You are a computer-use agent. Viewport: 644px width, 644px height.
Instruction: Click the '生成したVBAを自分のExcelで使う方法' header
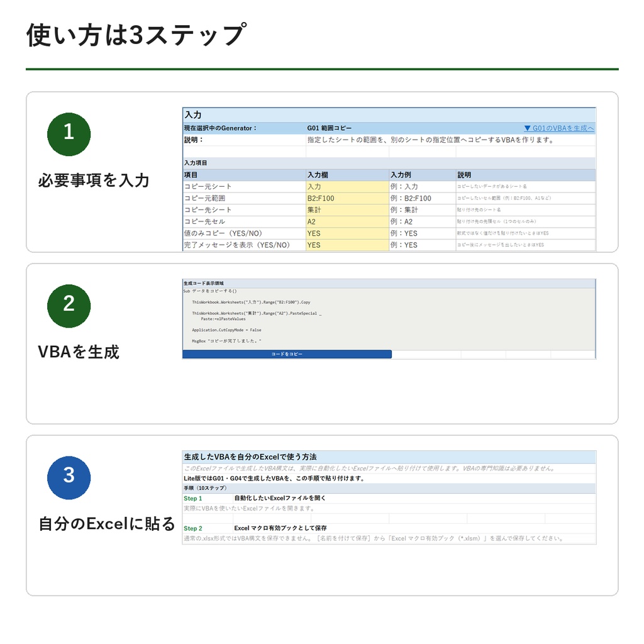click(x=250, y=457)
